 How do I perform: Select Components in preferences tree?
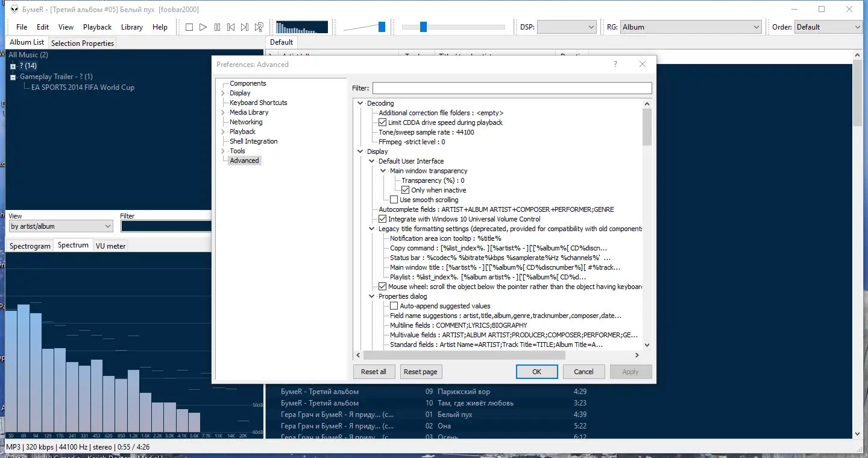click(248, 83)
